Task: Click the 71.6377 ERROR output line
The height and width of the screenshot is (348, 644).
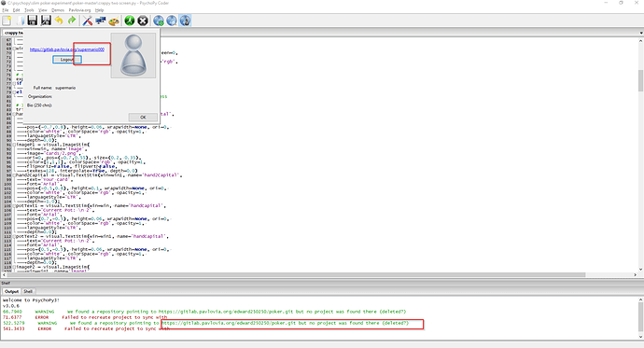Action: click(85, 317)
